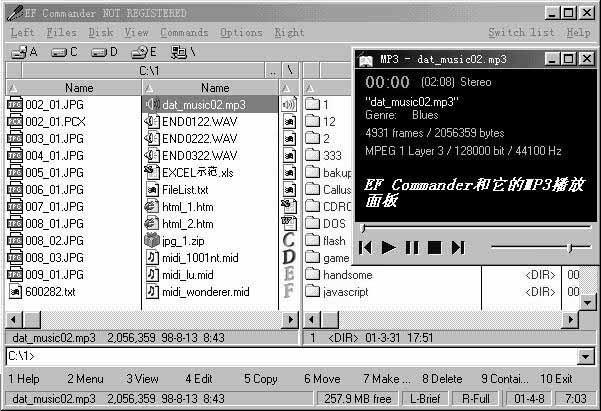This screenshot has height=411, width=601.
Task: Open the Options menu
Action: click(x=241, y=32)
